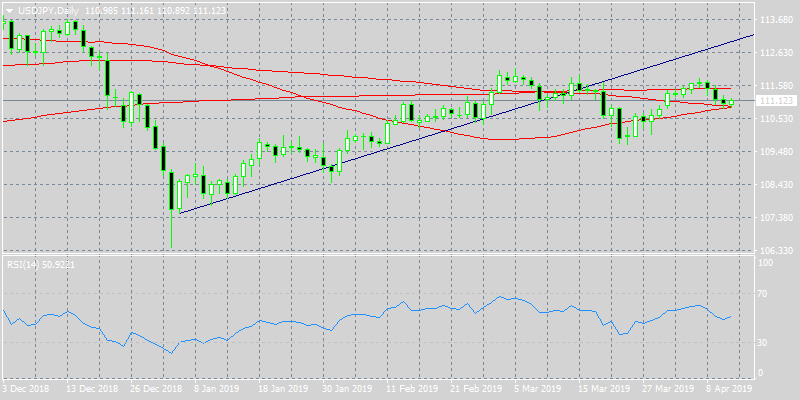Select the 26 Dec 2018 date label
The width and height of the screenshot is (800, 400).
coord(154,387)
